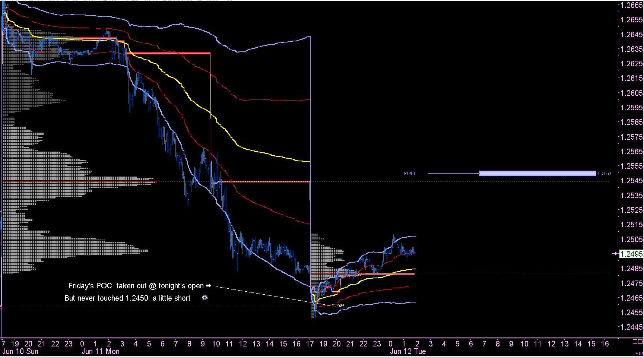Click the "Jun 10 Sun" date label

pyautogui.click(x=20, y=351)
